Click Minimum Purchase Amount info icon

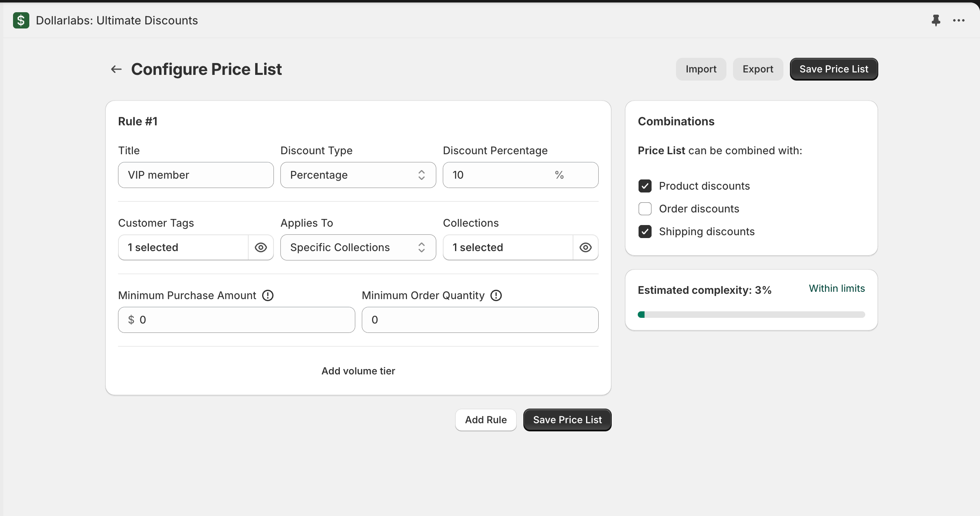coord(268,295)
